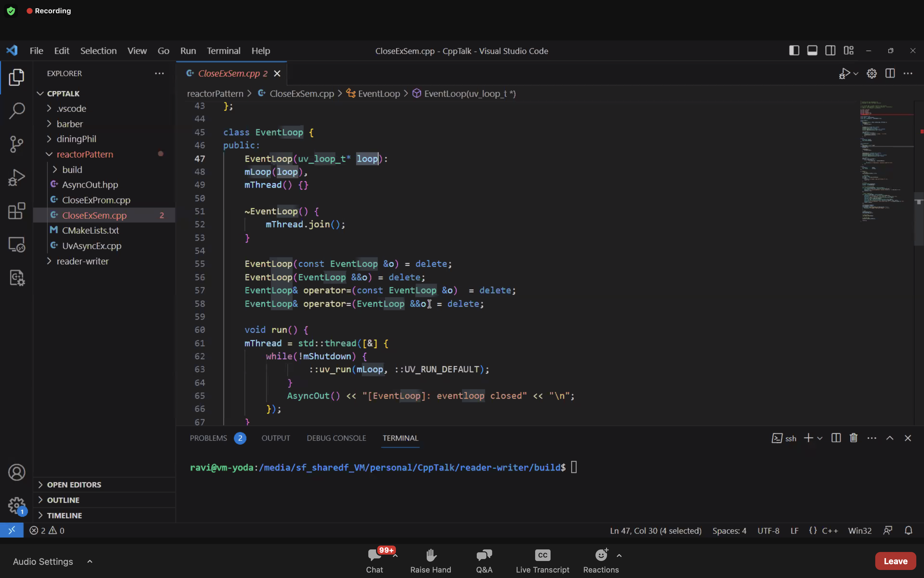Open the Manage gear in activity bar

click(x=16, y=506)
